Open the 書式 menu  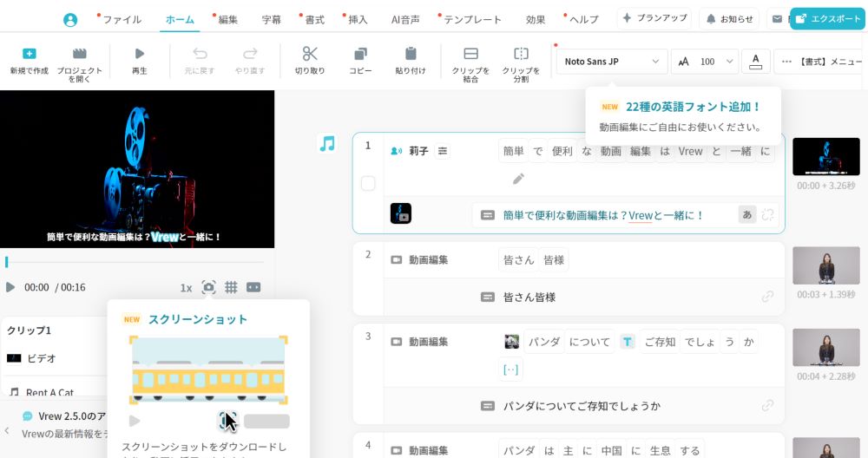pyautogui.click(x=314, y=19)
